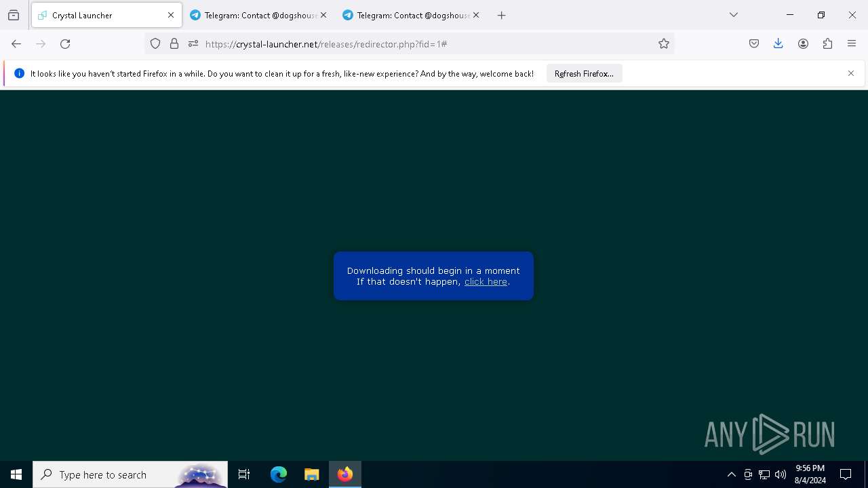The image size is (868, 488).
Task: Open Firefox account menu
Action: 803,44
